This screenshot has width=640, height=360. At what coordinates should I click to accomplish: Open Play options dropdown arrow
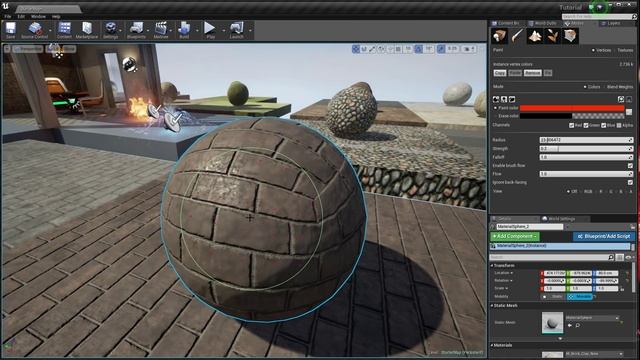coord(223,31)
